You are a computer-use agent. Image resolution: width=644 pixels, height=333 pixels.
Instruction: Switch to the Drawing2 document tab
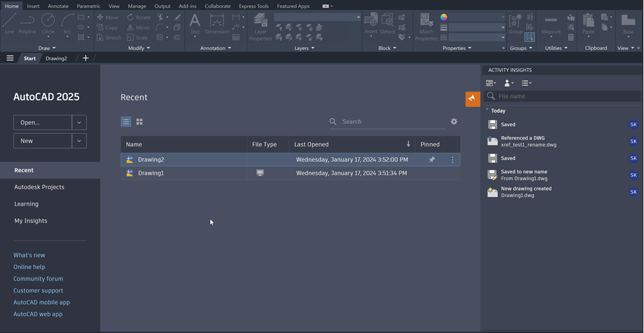56,58
